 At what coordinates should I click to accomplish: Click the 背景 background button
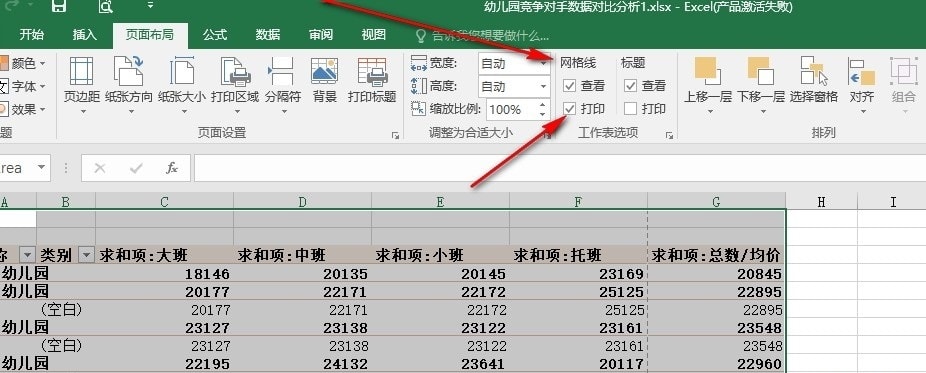click(x=325, y=80)
